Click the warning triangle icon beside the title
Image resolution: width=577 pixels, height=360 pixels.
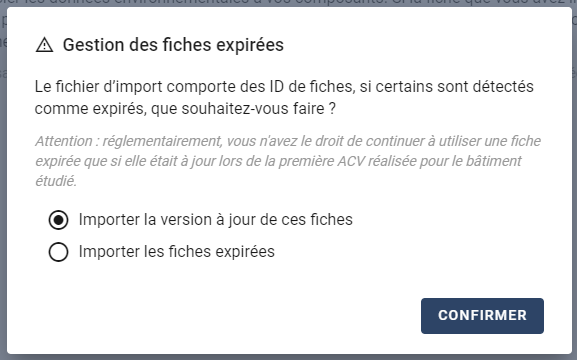[x=45, y=45]
